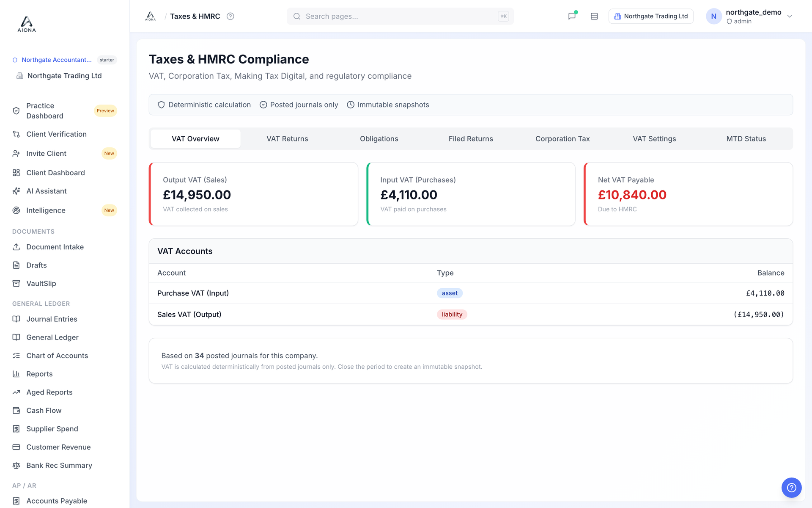The height and width of the screenshot is (508, 812).
Task: Open the Taxes & HMRC help icon
Action: point(230,16)
